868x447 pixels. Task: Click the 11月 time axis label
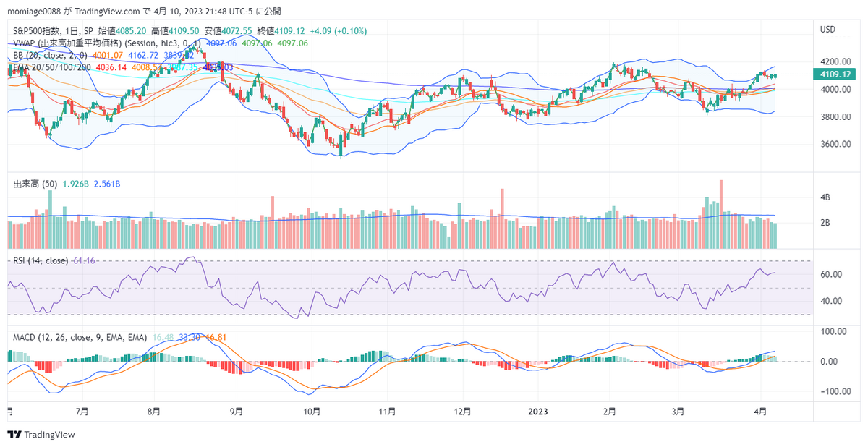387,412
